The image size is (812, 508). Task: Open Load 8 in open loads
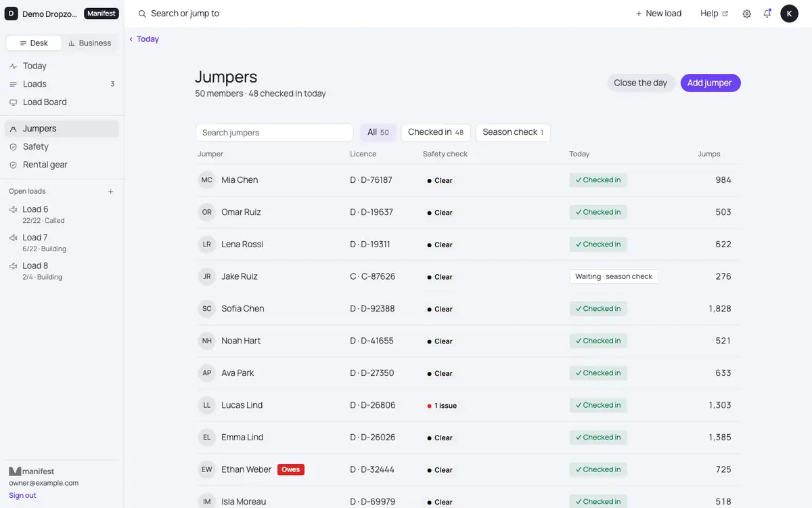(x=62, y=271)
